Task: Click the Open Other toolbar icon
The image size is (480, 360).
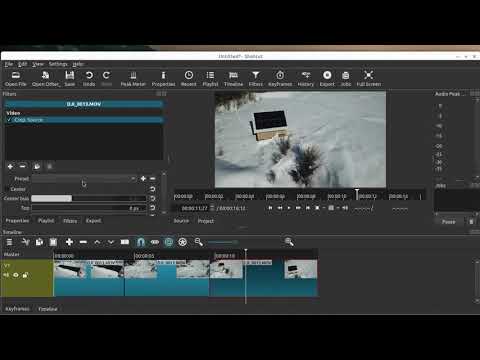Action: (46, 79)
